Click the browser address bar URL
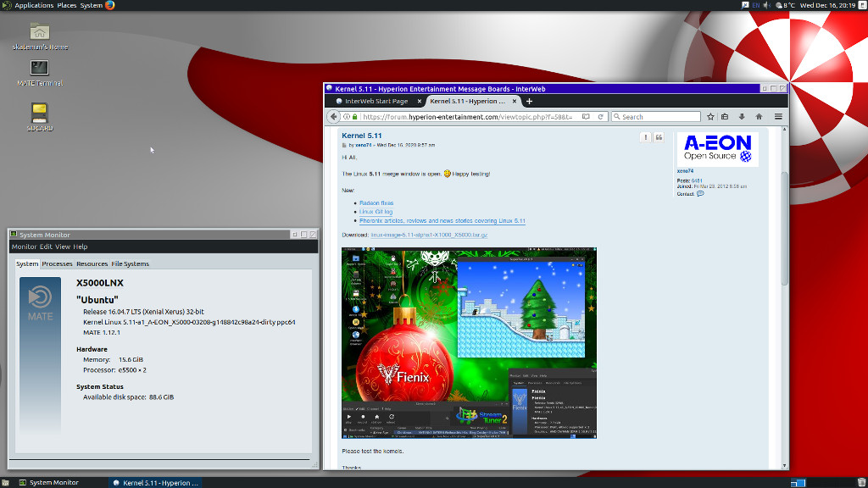 click(467, 117)
